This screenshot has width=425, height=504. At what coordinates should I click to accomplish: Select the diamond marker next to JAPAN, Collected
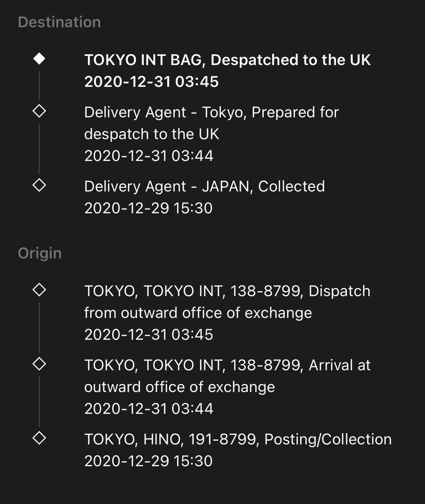(39, 185)
